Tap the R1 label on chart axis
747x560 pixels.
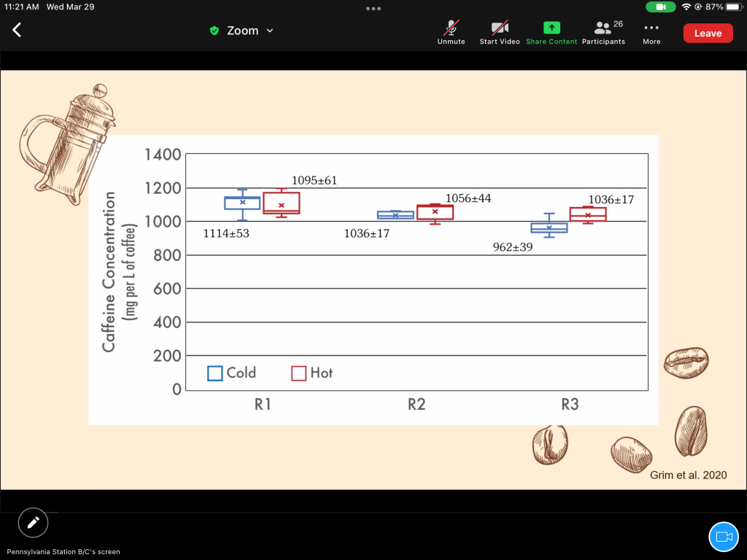point(263,404)
